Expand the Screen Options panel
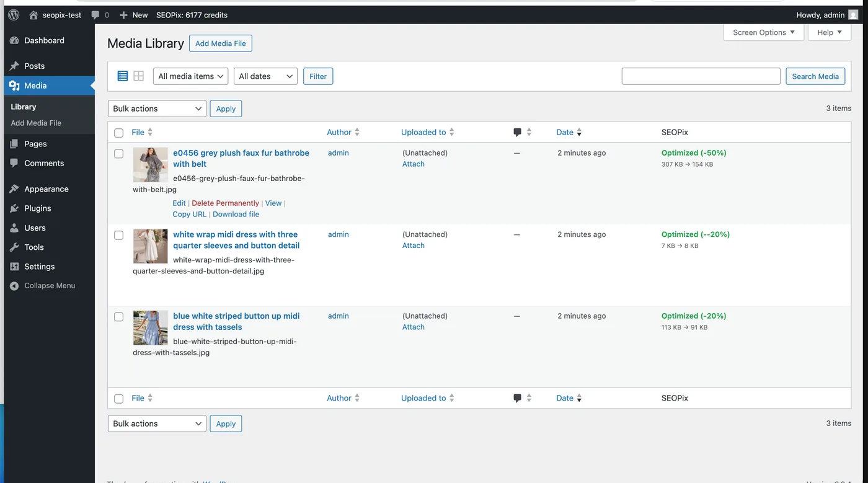This screenshot has height=483, width=868. (763, 32)
